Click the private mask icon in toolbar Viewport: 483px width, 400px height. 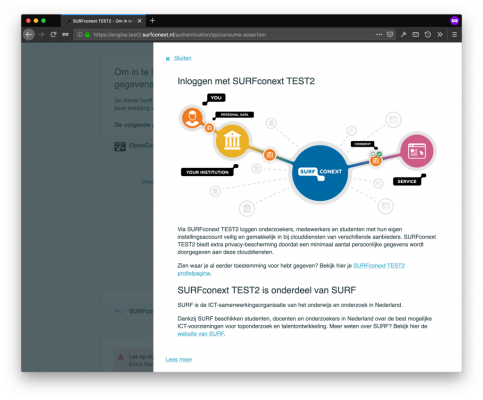click(x=65, y=34)
